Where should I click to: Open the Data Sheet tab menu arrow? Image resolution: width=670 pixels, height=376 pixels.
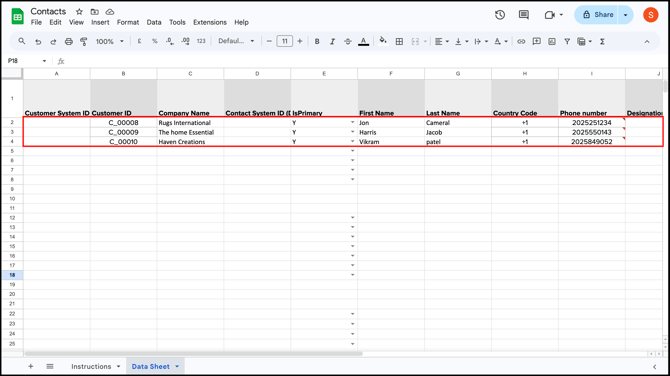pyautogui.click(x=177, y=366)
